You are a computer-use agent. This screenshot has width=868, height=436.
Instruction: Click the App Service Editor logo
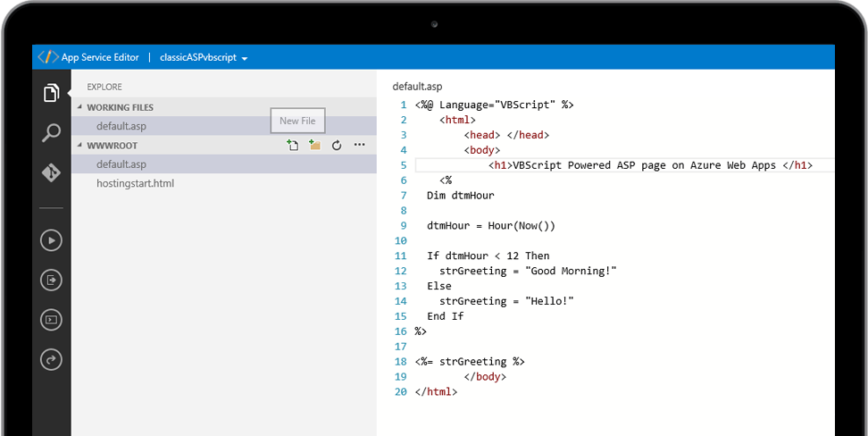tap(47, 57)
